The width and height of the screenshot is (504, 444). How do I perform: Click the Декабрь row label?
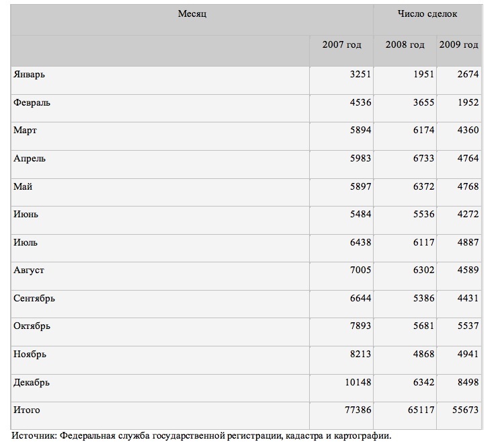pos(31,383)
